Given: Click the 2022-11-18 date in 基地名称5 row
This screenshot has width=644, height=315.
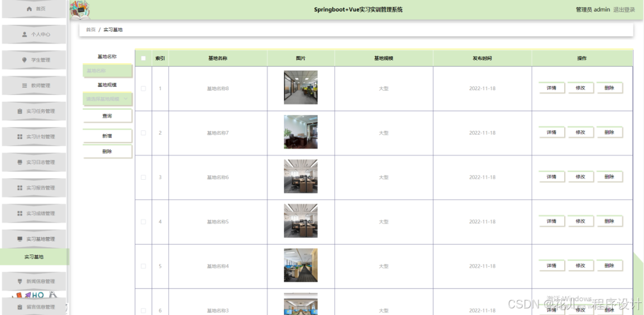Looking at the screenshot, I should point(482,222).
